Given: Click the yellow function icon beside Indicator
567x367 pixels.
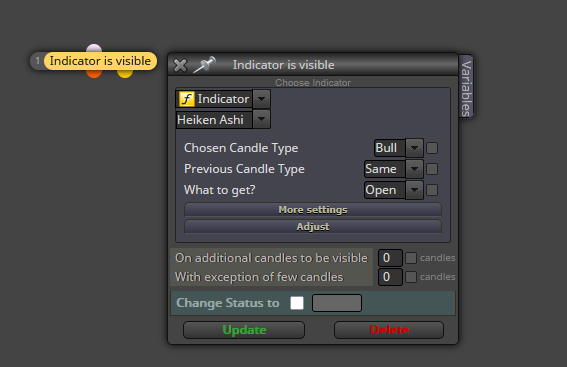Looking at the screenshot, I should click(x=187, y=99).
